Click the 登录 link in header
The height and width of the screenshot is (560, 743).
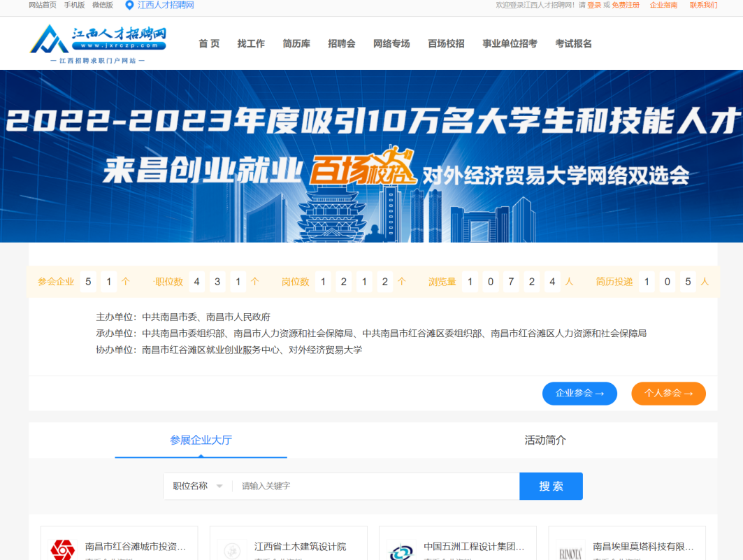click(594, 5)
